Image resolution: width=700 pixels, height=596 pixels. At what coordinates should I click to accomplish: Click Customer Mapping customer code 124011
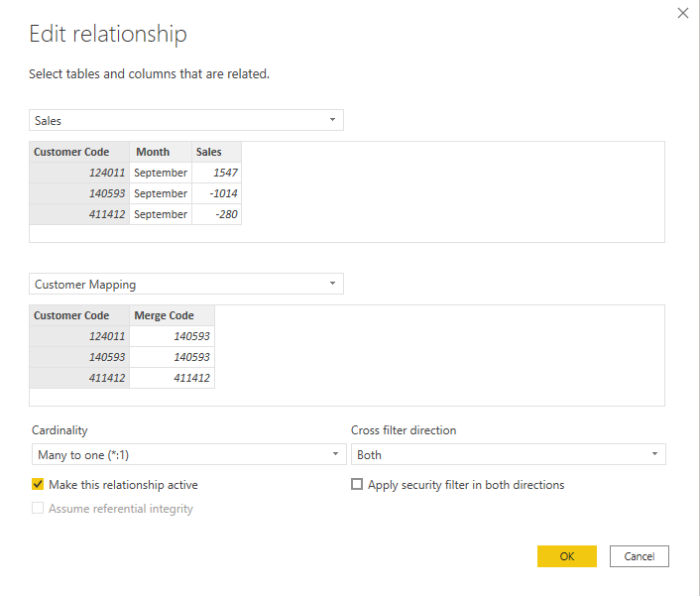coord(79,336)
